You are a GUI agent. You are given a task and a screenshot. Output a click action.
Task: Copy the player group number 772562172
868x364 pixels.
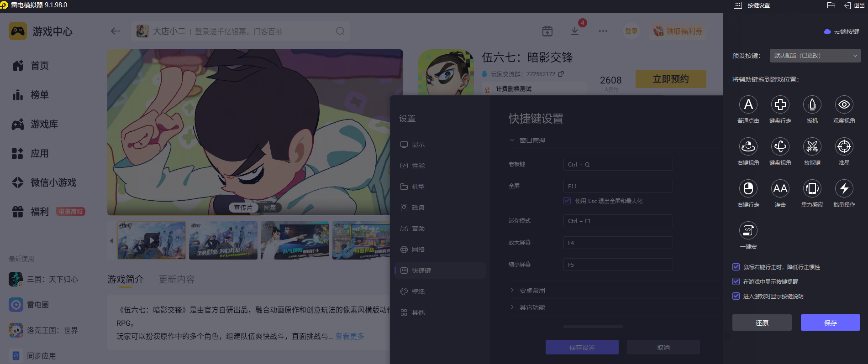pyautogui.click(x=561, y=74)
